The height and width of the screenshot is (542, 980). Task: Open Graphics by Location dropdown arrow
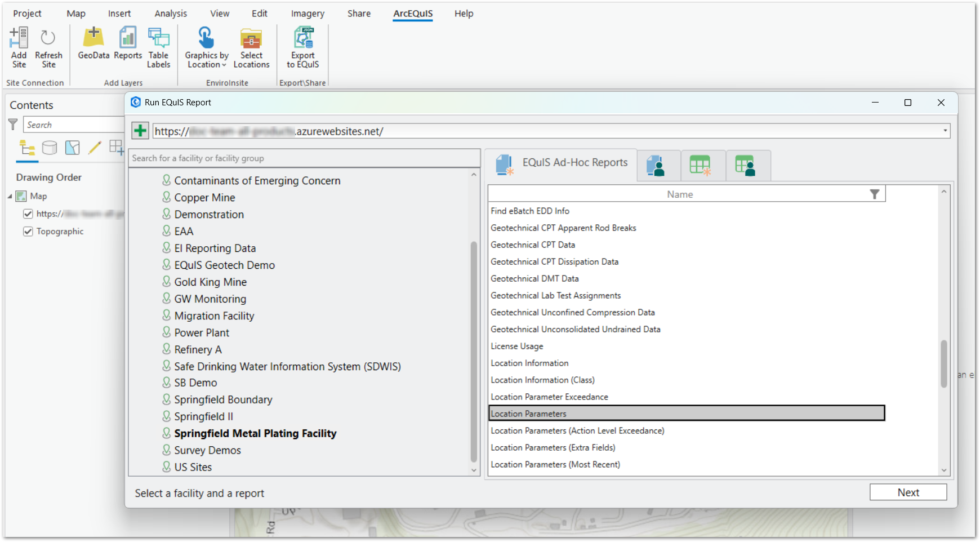pos(224,65)
